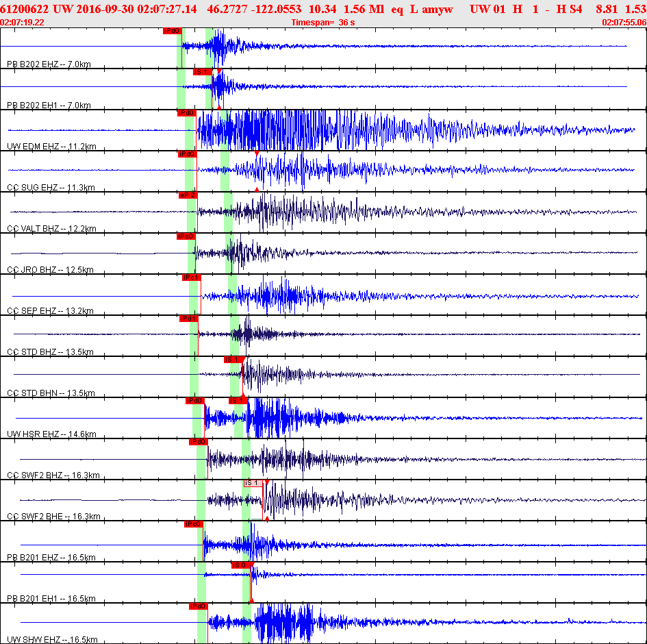
Task: Click the 'PB B202 EHZ -- 7.0km' station label
Action: coord(49,64)
